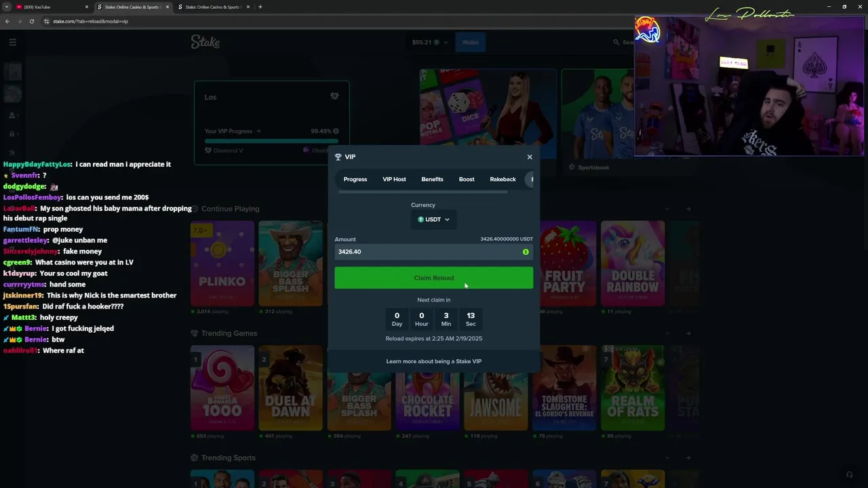Claim the reload with green button
The height and width of the screenshot is (488, 868).
[x=433, y=278]
